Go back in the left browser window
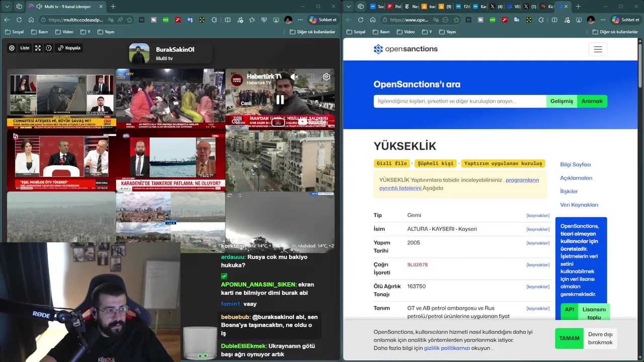The height and width of the screenshot is (362, 644). tap(7, 20)
